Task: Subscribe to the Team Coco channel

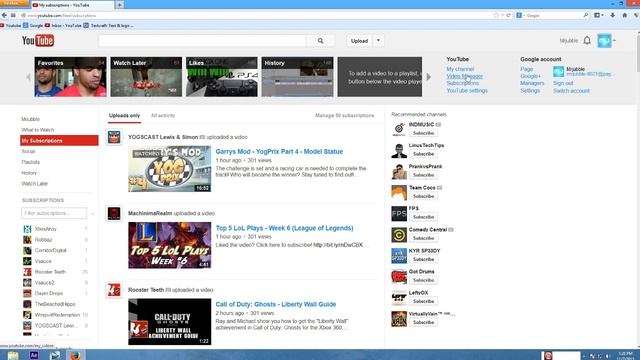Action: [423, 196]
